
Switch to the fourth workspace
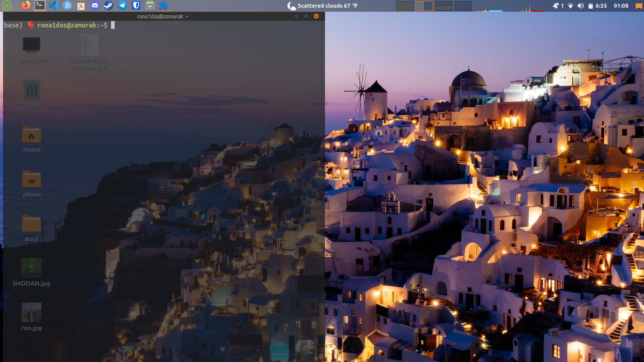pyautogui.click(x=463, y=6)
